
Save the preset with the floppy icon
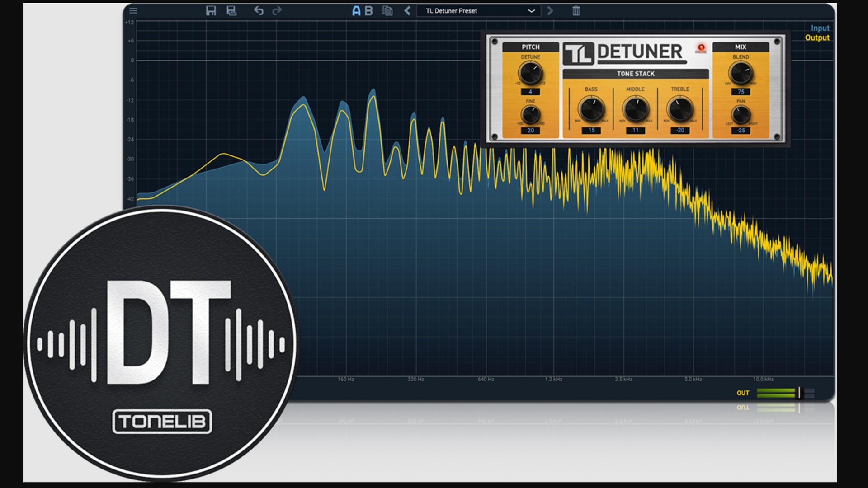point(211,10)
